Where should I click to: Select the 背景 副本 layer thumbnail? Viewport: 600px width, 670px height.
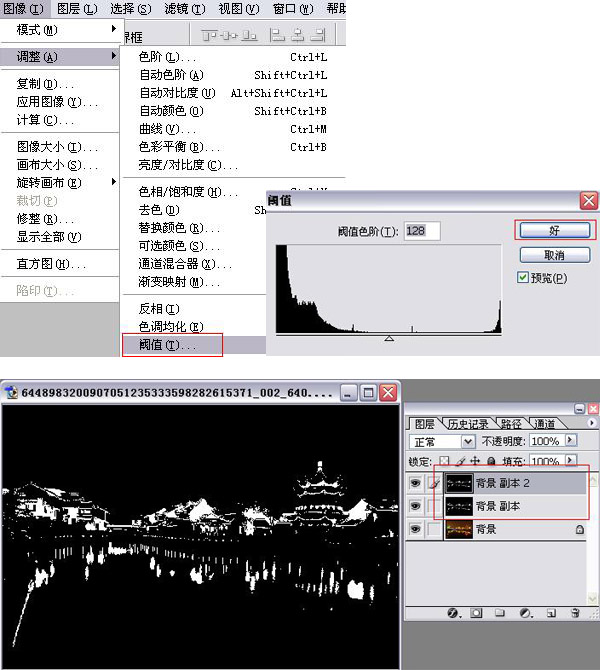(x=459, y=506)
